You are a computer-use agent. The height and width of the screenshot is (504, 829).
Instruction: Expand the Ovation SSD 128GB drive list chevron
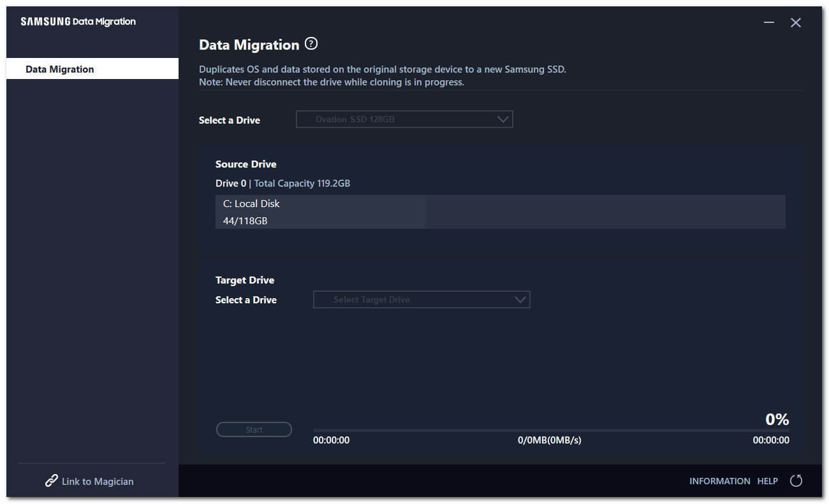pyautogui.click(x=504, y=119)
